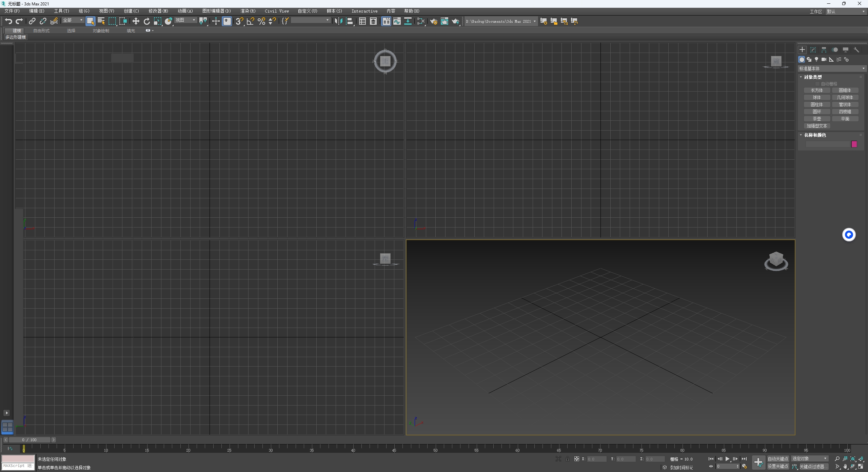Click the Undo arrow icon

coord(8,21)
